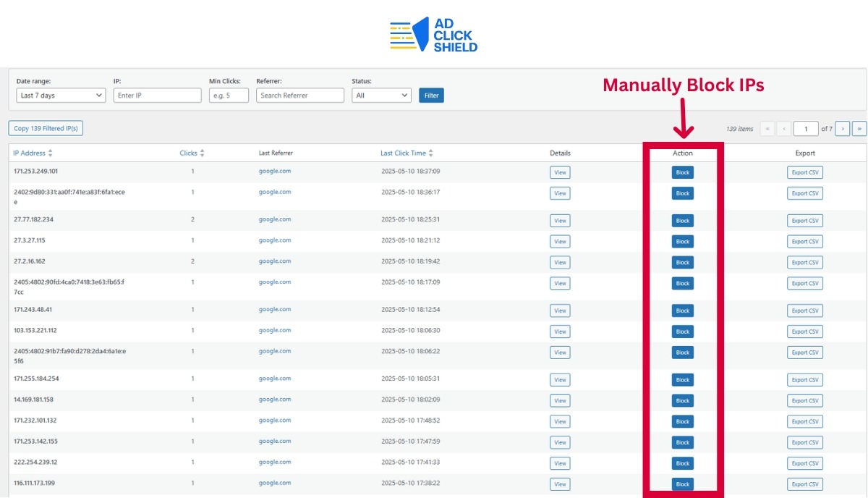Viewport: 868px width, 498px height.
Task: Click the Ad Click Shield logo
Action: click(x=433, y=35)
